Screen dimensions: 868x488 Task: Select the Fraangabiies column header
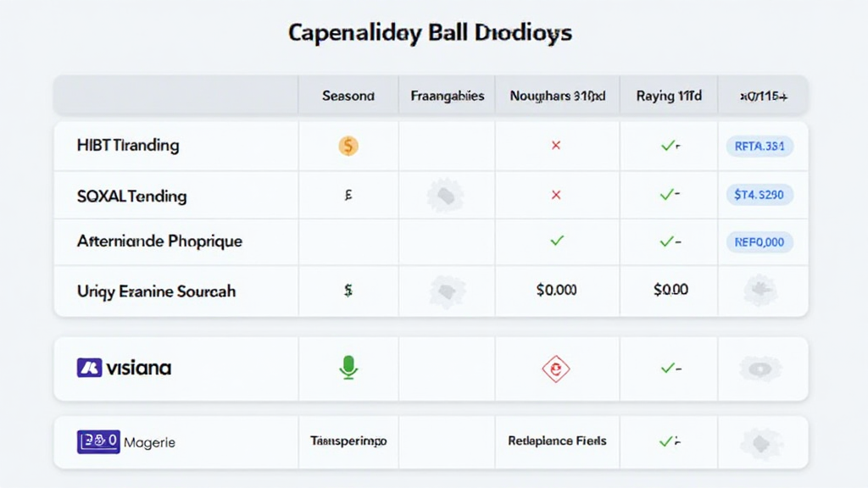tap(447, 96)
